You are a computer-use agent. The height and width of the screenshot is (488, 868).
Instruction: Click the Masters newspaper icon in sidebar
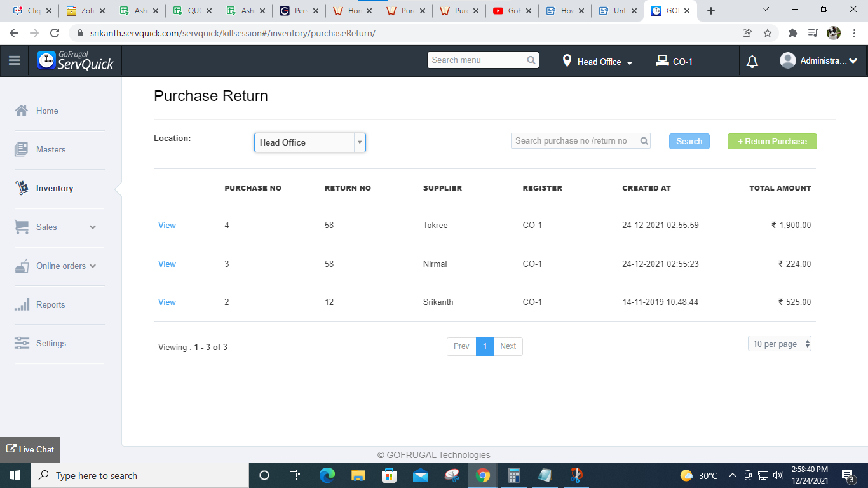(x=22, y=149)
